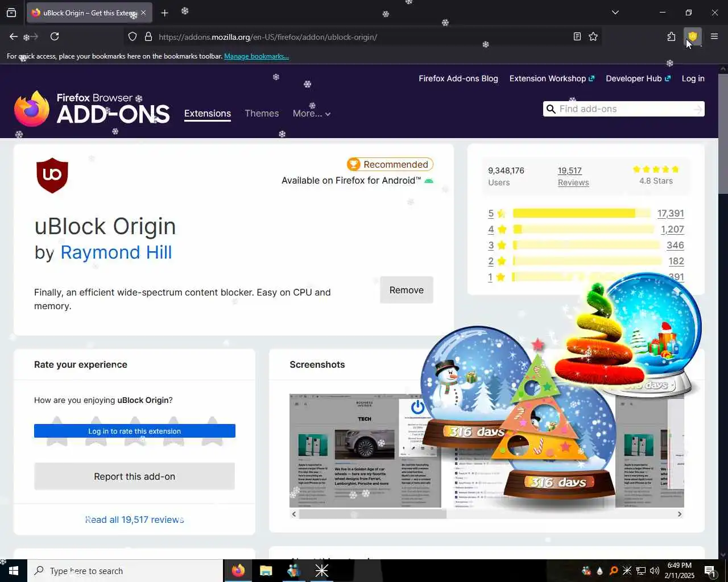Open the uBlock Origin toolbar extension icon
Viewport: 728px width, 582px height.
[692, 36]
